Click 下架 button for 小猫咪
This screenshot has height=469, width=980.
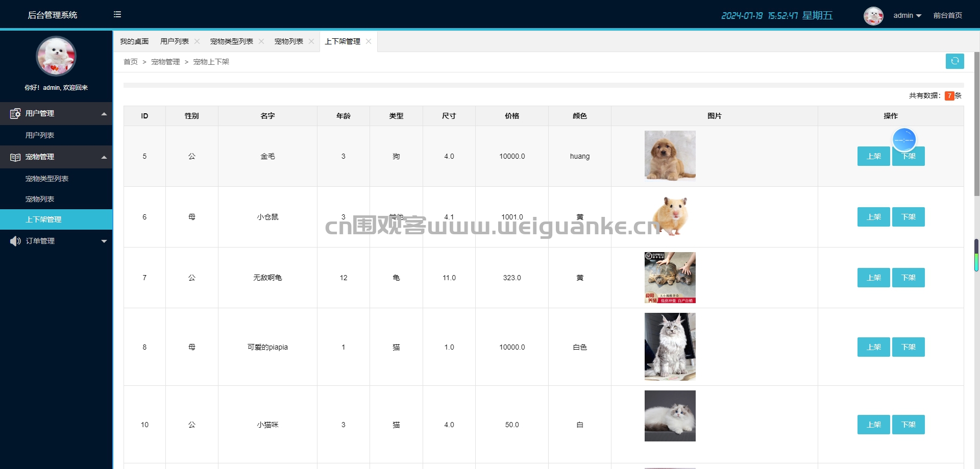(909, 425)
